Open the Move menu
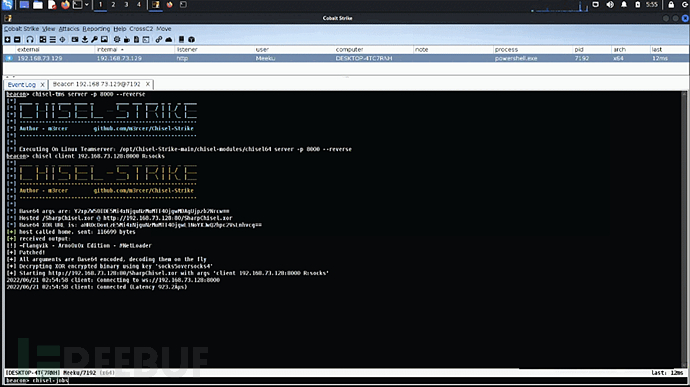690x387 pixels. tap(164, 29)
